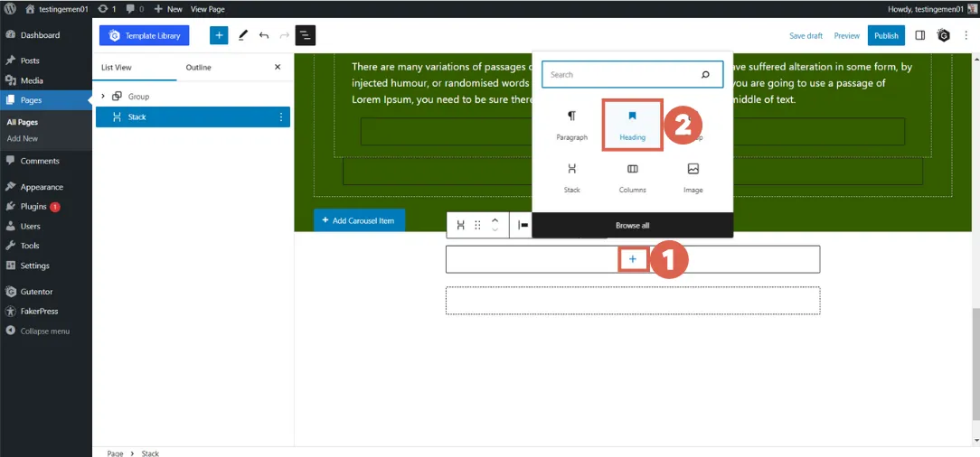Open Tools in the sidebar

pyautogui.click(x=29, y=246)
